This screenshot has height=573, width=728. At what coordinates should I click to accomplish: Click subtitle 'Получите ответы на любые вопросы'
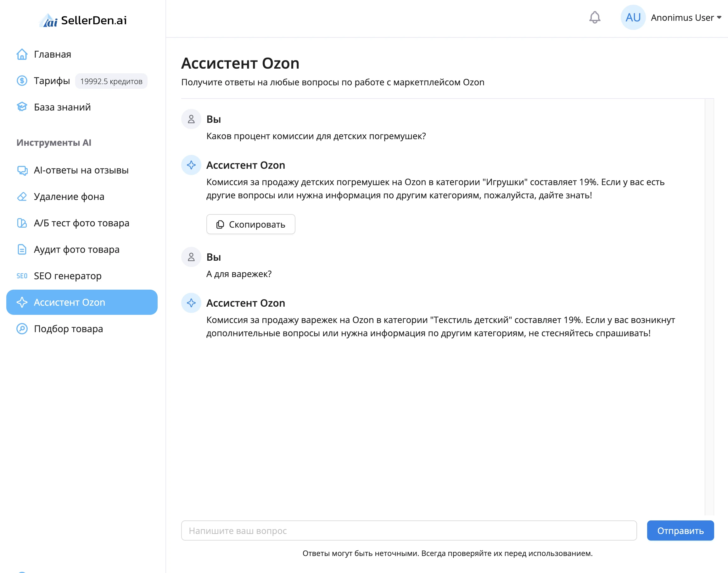pyautogui.click(x=333, y=82)
